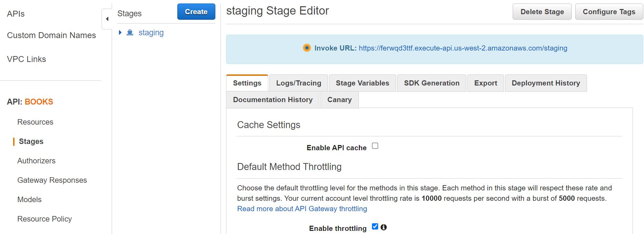Open the SDK Generation tab
Screen dimensions: 644x234
pos(431,83)
